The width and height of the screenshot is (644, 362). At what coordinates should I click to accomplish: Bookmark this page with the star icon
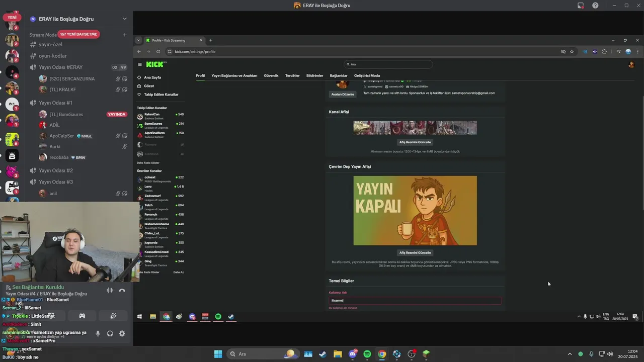point(572,51)
